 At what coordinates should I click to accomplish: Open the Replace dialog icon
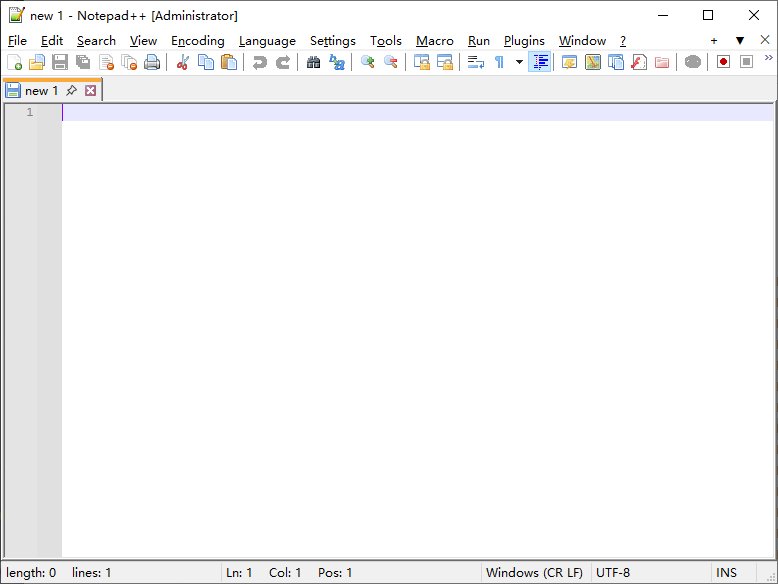pyautogui.click(x=336, y=63)
